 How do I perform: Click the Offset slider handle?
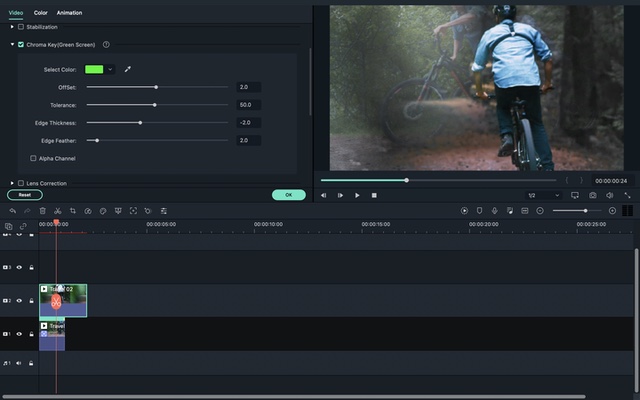pyautogui.click(x=156, y=87)
